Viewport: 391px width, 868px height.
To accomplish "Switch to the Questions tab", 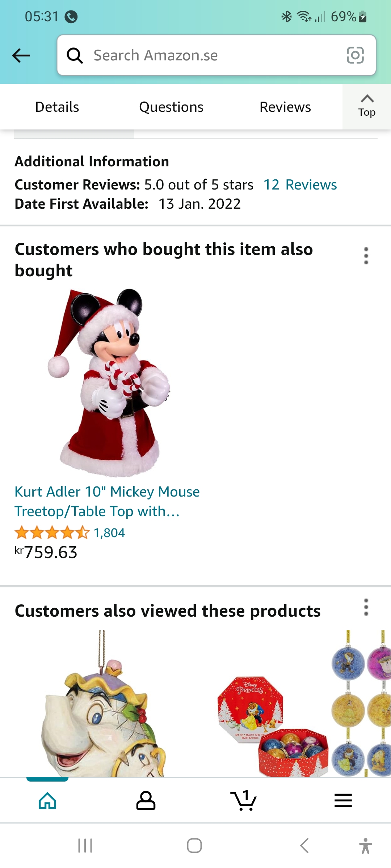I will click(x=171, y=107).
